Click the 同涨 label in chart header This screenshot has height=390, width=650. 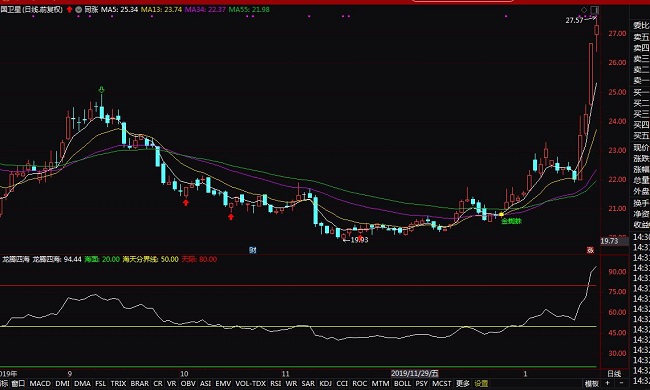point(91,9)
